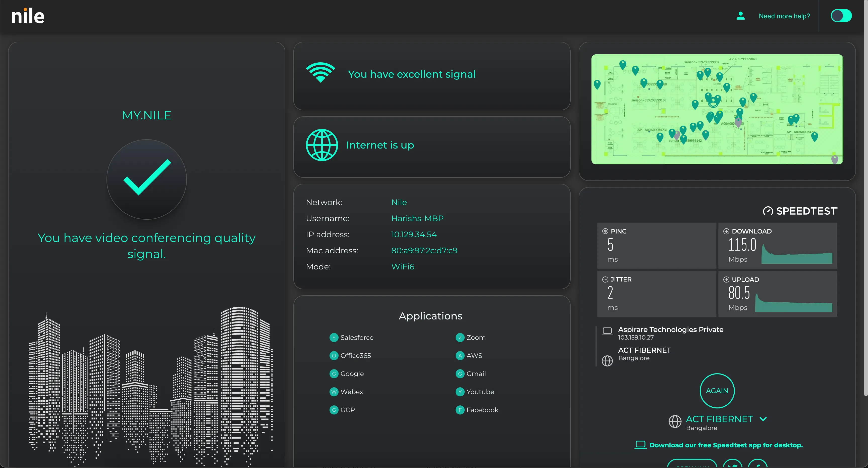
Task: Click the JITTER result tile
Action: pos(656,294)
